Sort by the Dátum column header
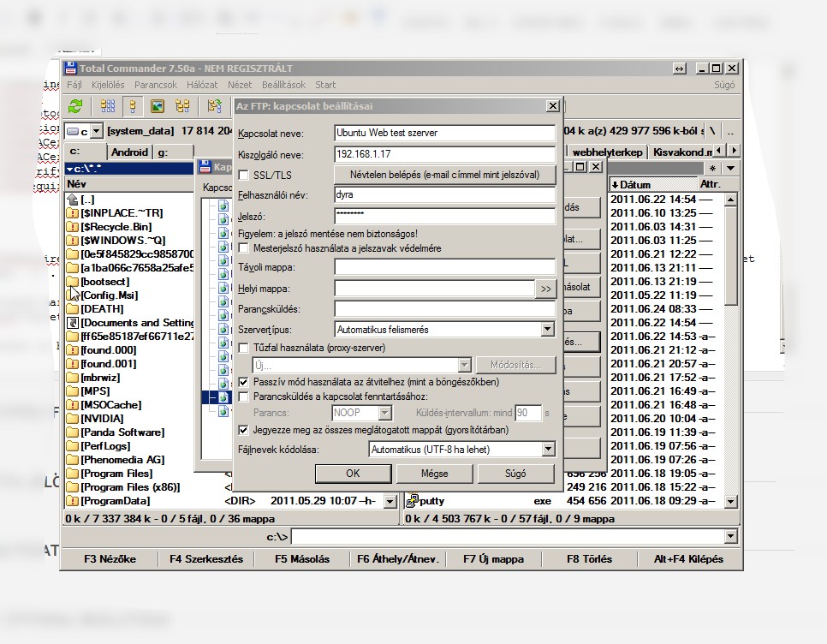This screenshot has height=644, width=827. coord(653,185)
